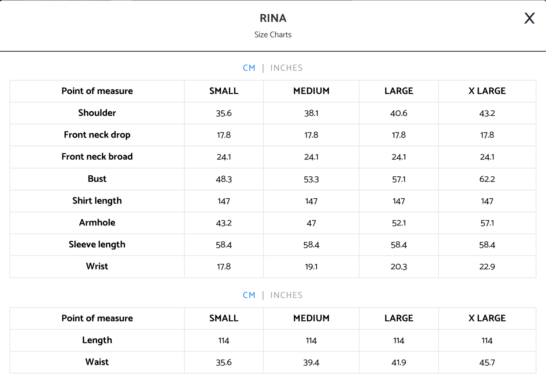Click the Size Charts subtitle text
This screenshot has width=546, height=392.
(x=273, y=35)
